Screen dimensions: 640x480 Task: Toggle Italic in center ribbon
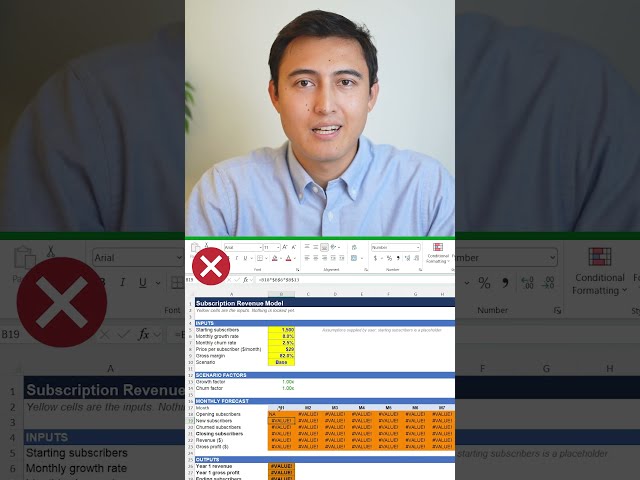(237, 258)
